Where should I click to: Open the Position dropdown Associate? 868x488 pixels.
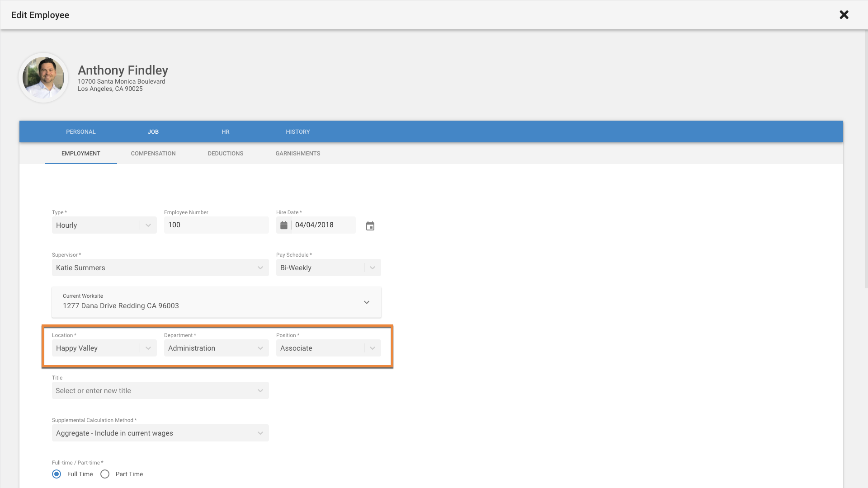click(329, 348)
